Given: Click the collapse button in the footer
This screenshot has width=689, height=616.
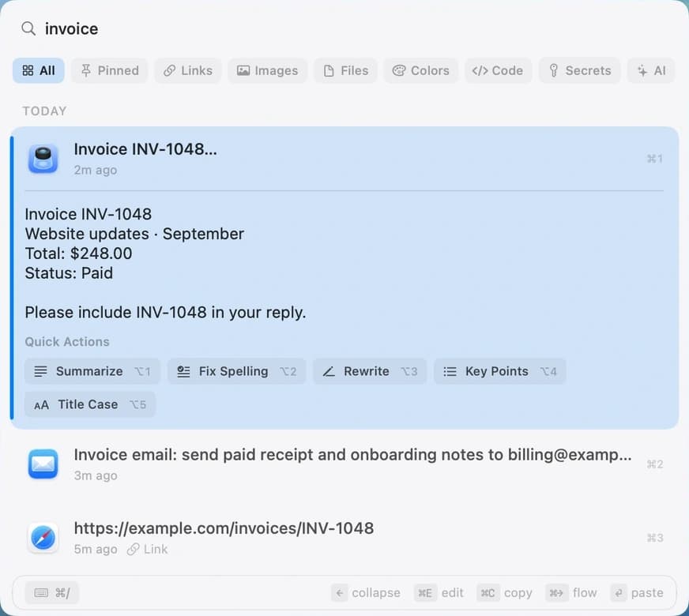Looking at the screenshot, I should click(366, 593).
